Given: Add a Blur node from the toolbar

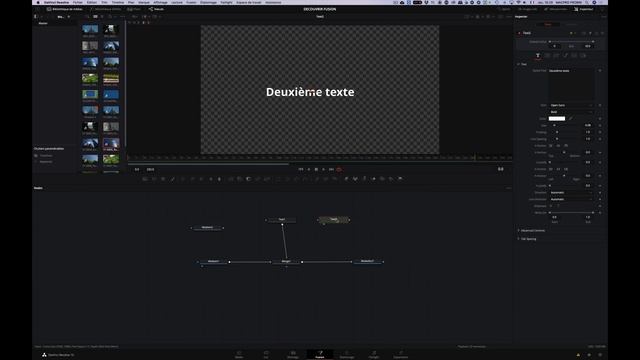Looking at the screenshot, I should point(220,179).
